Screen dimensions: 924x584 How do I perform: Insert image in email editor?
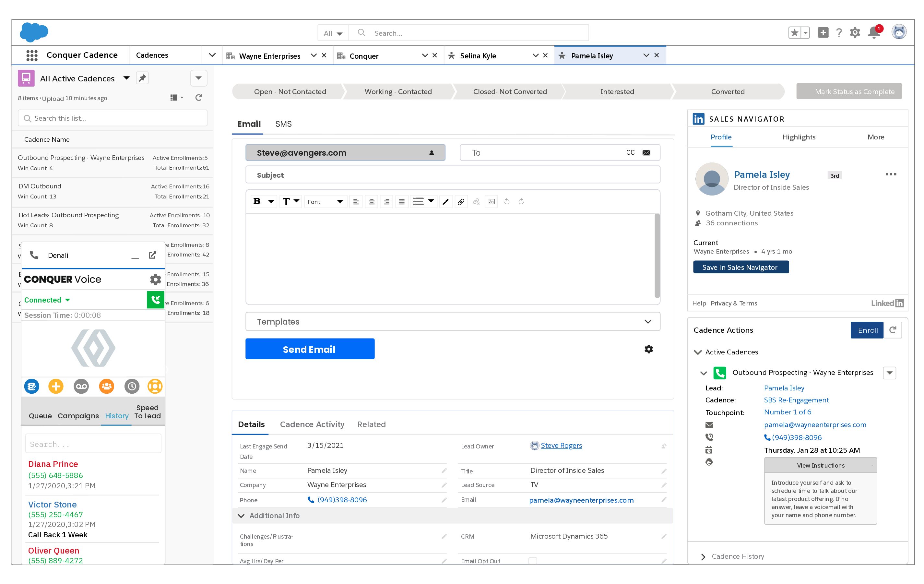click(492, 201)
